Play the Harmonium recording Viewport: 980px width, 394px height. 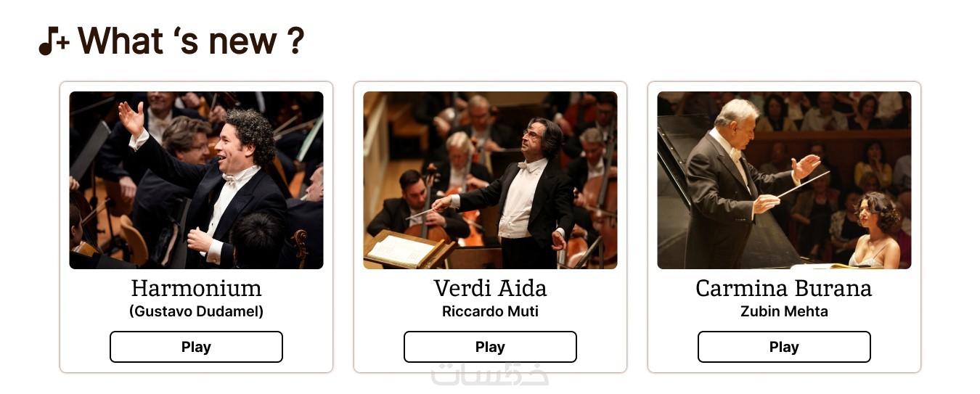pos(196,347)
